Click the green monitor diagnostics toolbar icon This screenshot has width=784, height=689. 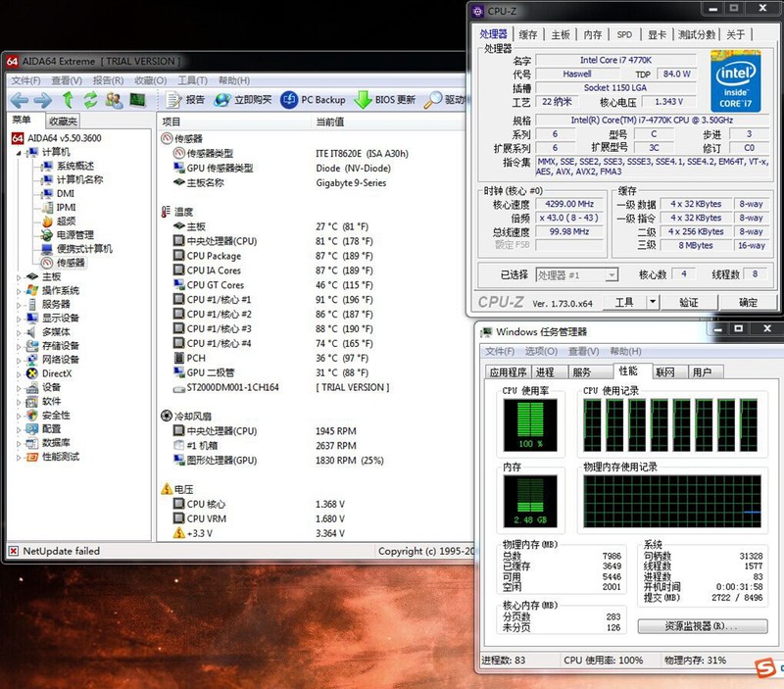138,100
